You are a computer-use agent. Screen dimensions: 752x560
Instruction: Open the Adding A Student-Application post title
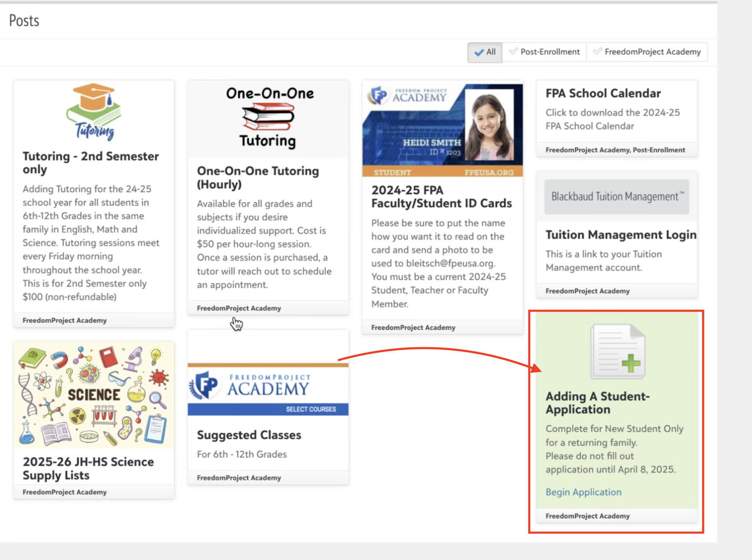597,403
